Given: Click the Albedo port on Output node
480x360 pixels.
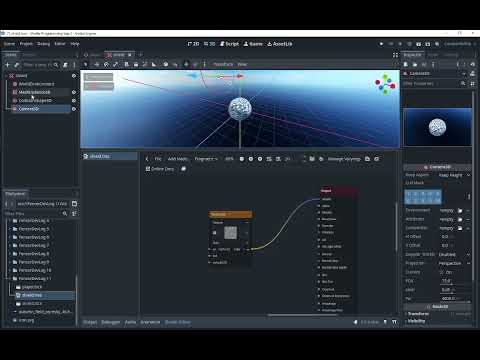Looking at the screenshot, I should (319, 199).
